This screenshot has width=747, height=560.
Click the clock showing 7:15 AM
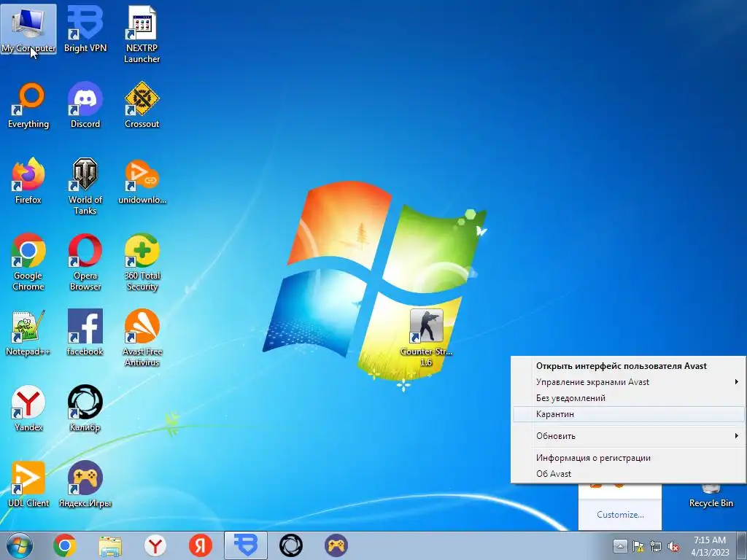(x=710, y=545)
